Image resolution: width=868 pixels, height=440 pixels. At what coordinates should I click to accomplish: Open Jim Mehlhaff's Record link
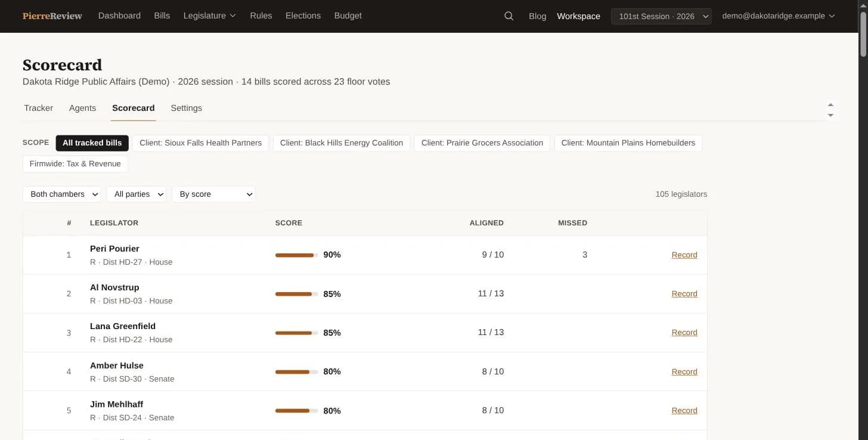coord(684,411)
